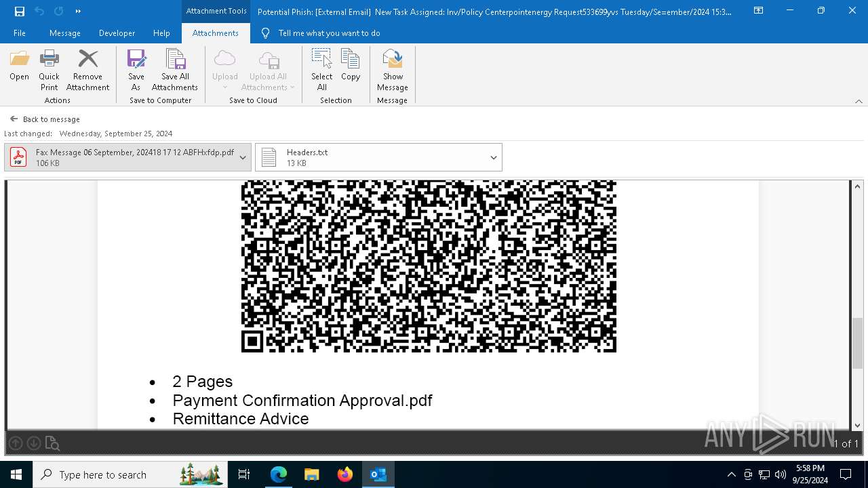Go to next page in PDF preview
The image size is (868, 488).
[x=33, y=443]
